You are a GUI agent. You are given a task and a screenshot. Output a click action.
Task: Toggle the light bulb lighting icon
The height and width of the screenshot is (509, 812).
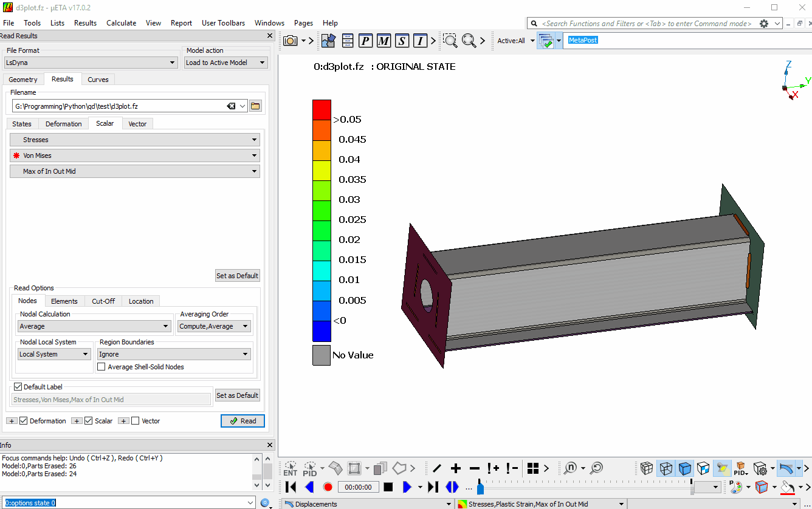point(722,468)
